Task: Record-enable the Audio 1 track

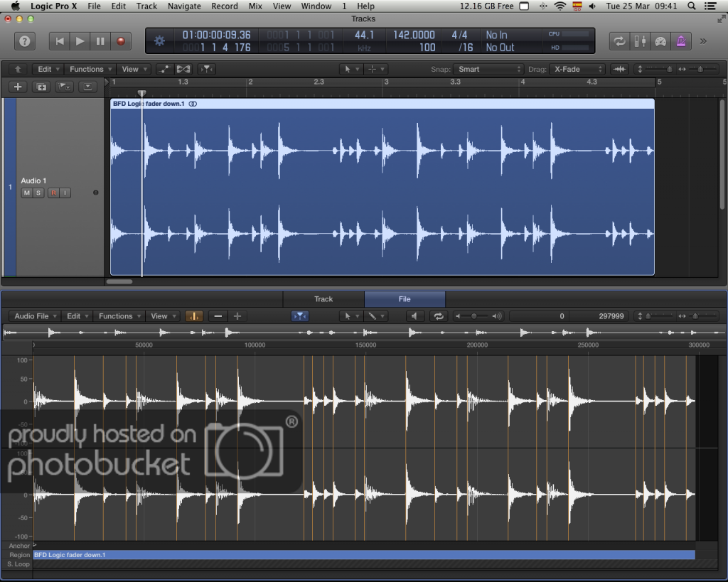Action: [53, 193]
